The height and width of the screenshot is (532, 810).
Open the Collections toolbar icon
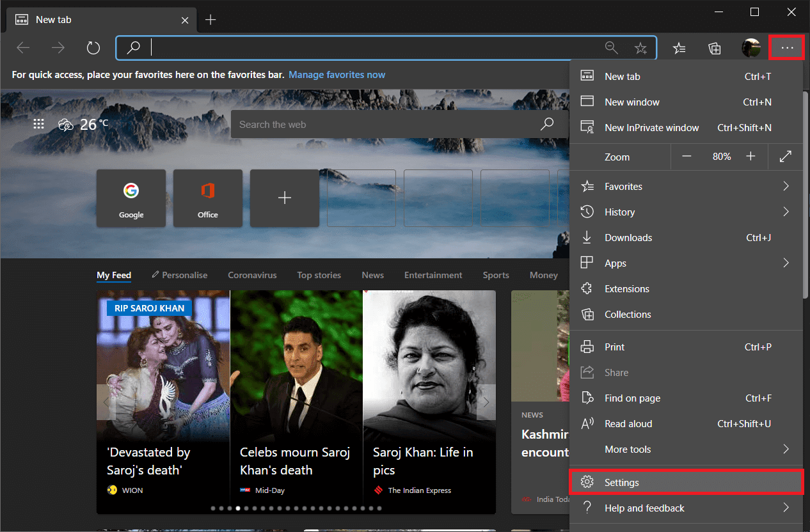715,48
